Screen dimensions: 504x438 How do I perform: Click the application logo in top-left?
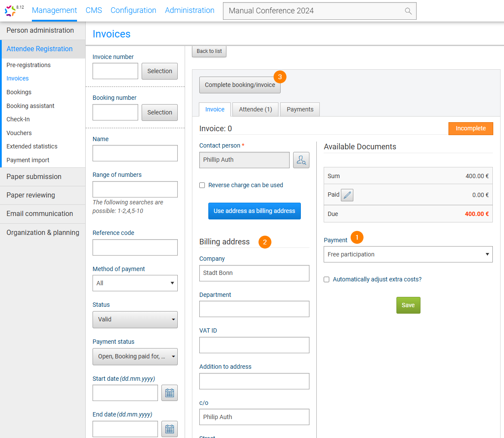[12, 11]
